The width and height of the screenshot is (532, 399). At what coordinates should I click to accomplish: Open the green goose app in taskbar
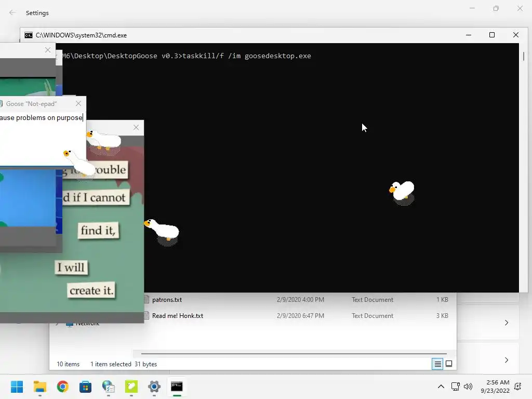tap(131, 387)
